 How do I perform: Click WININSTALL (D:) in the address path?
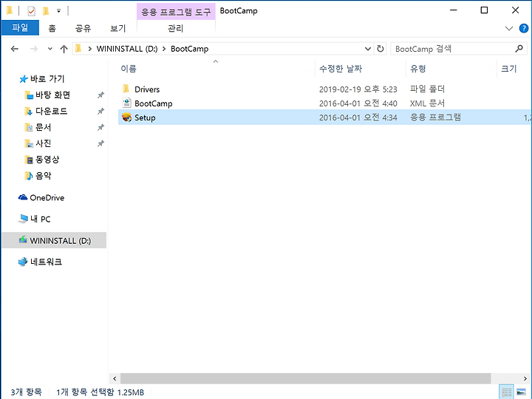pos(127,49)
